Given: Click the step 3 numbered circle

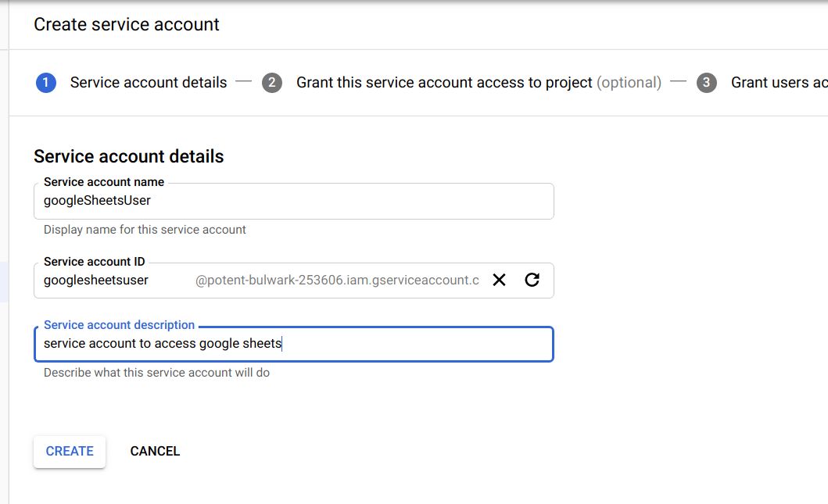Looking at the screenshot, I should (707, 83).
